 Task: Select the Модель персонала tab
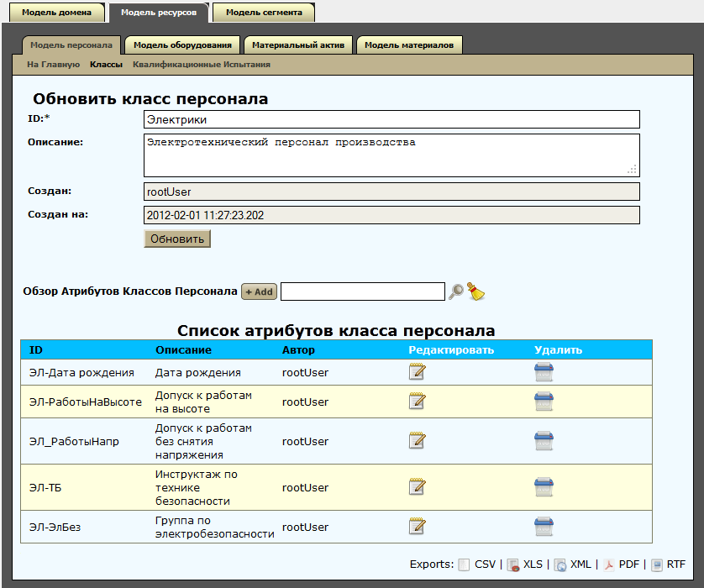pyautogui.click(x=71, y=45)
